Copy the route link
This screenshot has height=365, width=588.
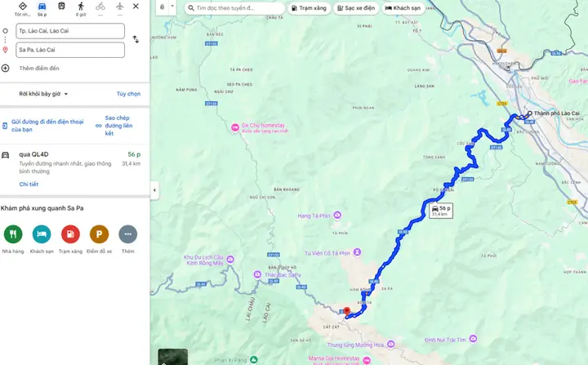pos(118,126)
